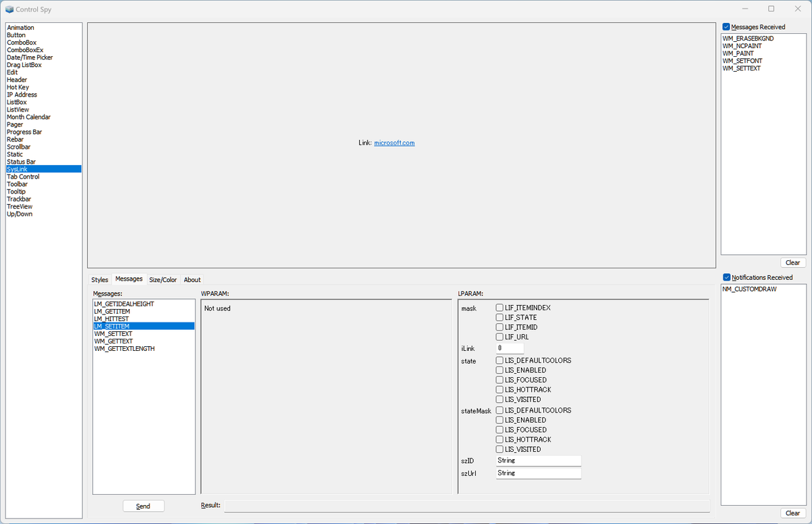Select Header control
The width and height of the screenshot is (812, 524).
(x=44, y=80)
